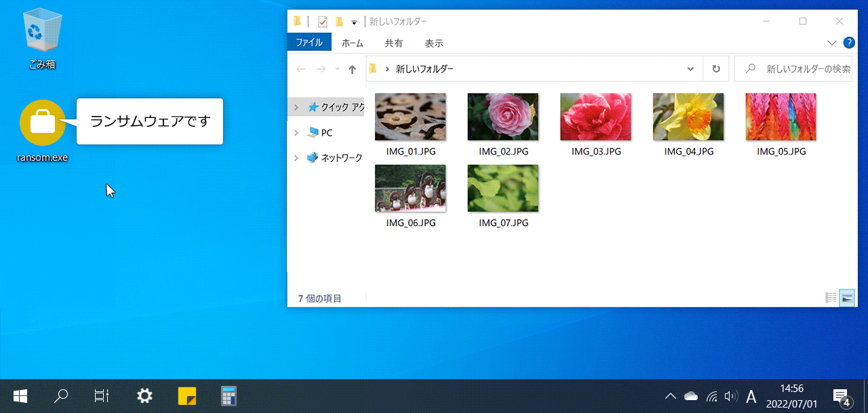Open the address bar history dropdown
The width and height of the screenshot is (868, 413).
(x=690, y=69)
